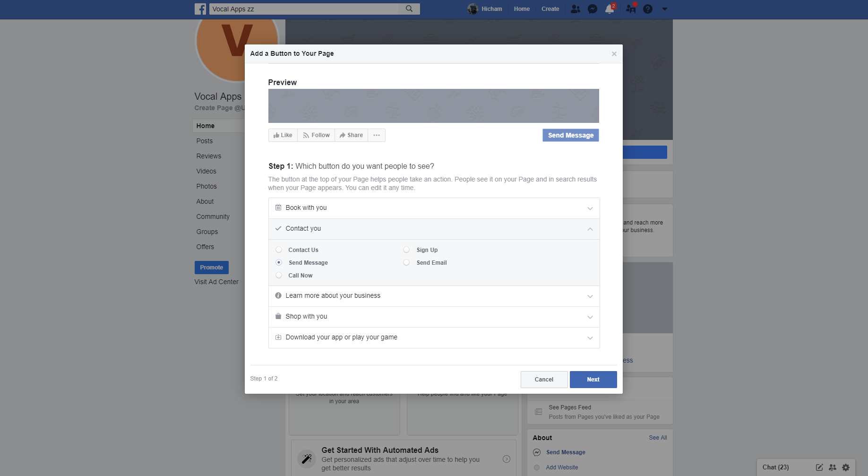This screenshot has height=476, width=868.
Task: Click Add Website link
Action: 562,467
